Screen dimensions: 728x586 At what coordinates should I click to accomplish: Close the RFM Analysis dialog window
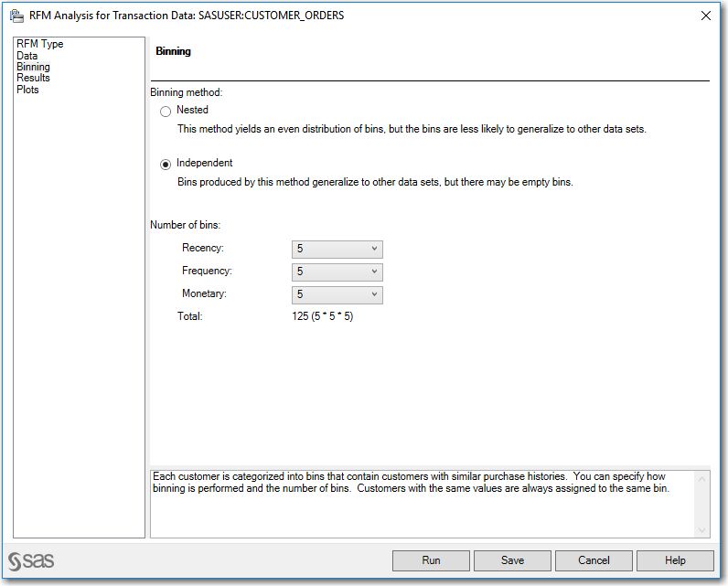706,16
